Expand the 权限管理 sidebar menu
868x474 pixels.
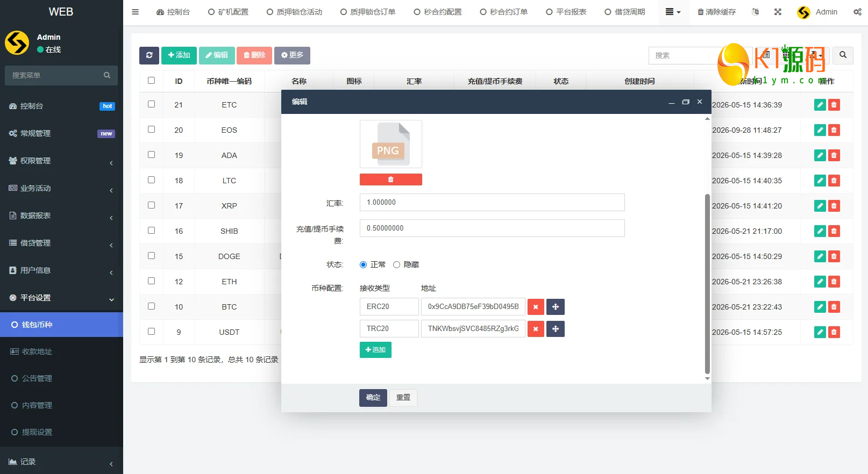pos(61,161)
